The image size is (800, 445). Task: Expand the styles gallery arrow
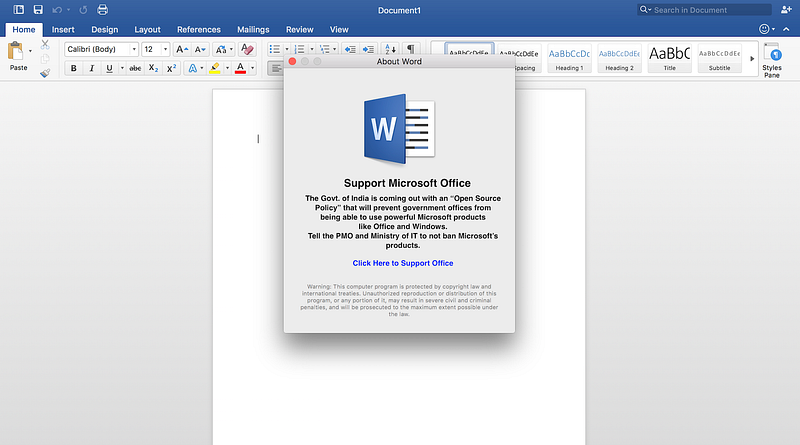point(752,59)
